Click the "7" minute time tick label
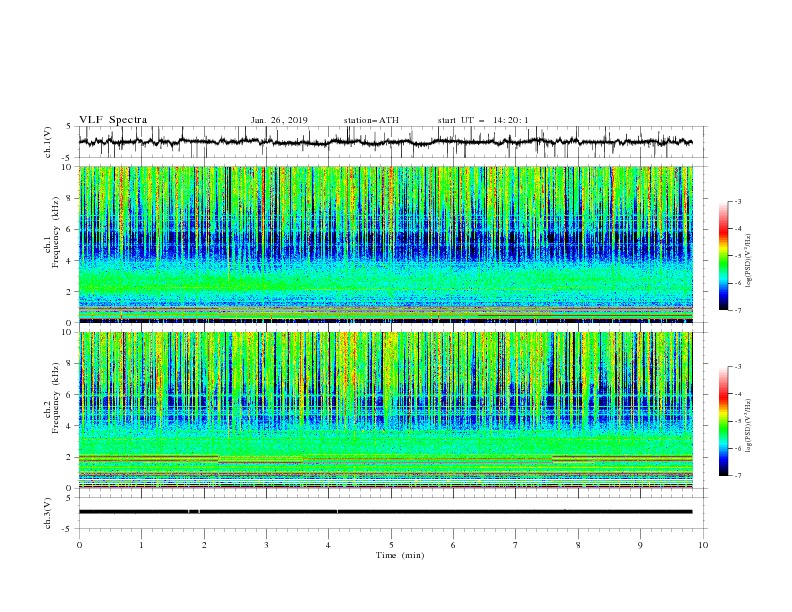 pos(516,545)
